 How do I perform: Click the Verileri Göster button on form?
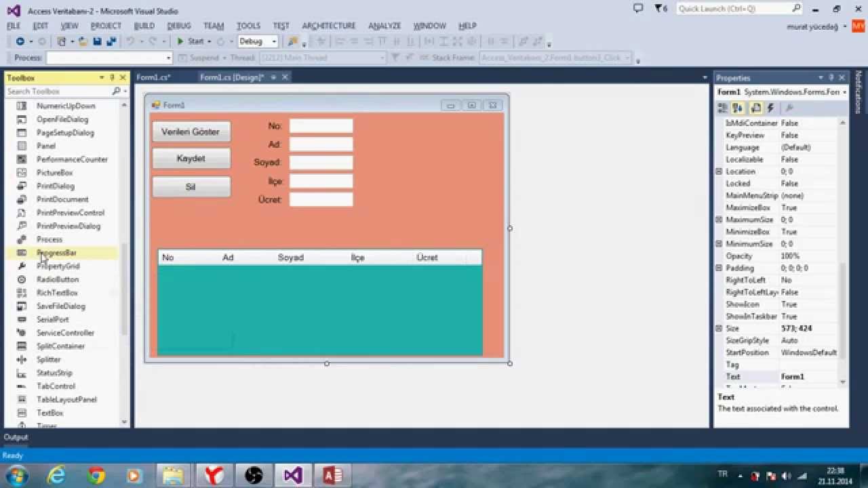click(191, 131)
